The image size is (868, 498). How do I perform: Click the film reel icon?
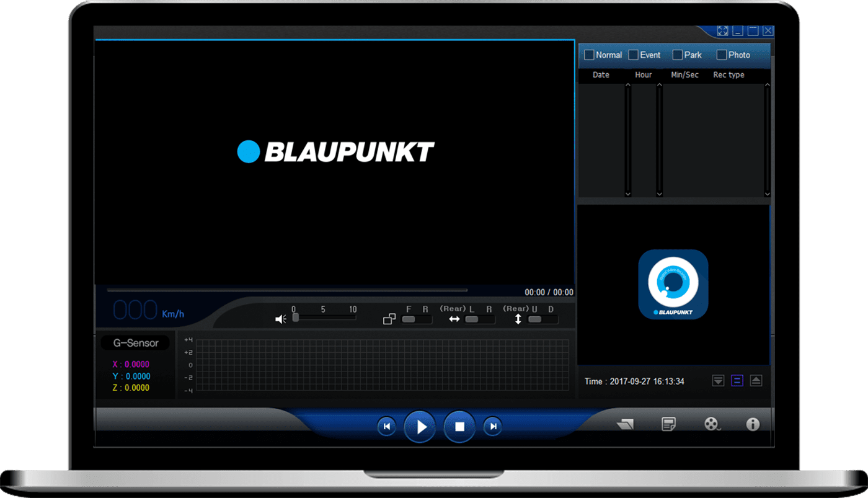712,424
